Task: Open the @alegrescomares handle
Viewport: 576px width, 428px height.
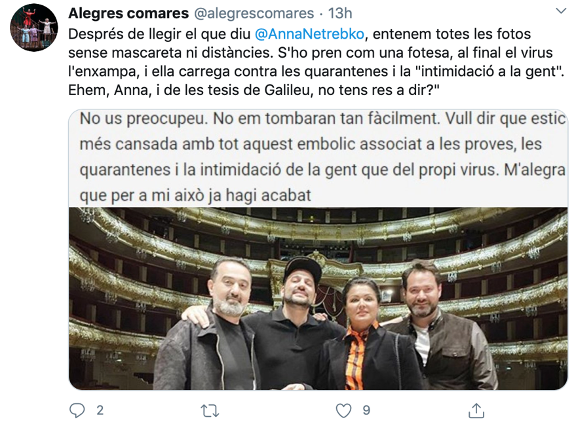Action: [254, 13]
